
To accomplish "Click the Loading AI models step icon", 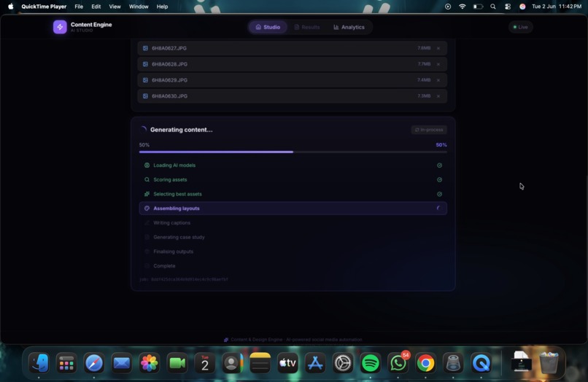I will [x=147, y=165].
